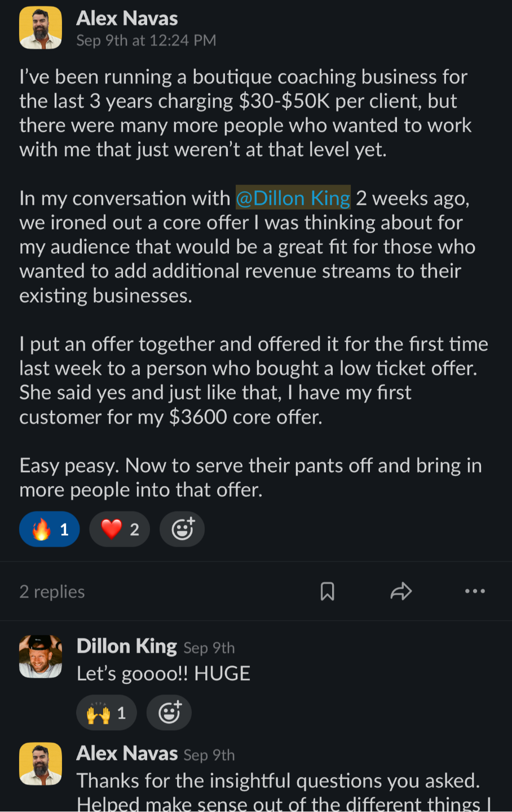The image size is (512, 812).
Task: Toggle the red heart reaction
Action: click(120, 529)
